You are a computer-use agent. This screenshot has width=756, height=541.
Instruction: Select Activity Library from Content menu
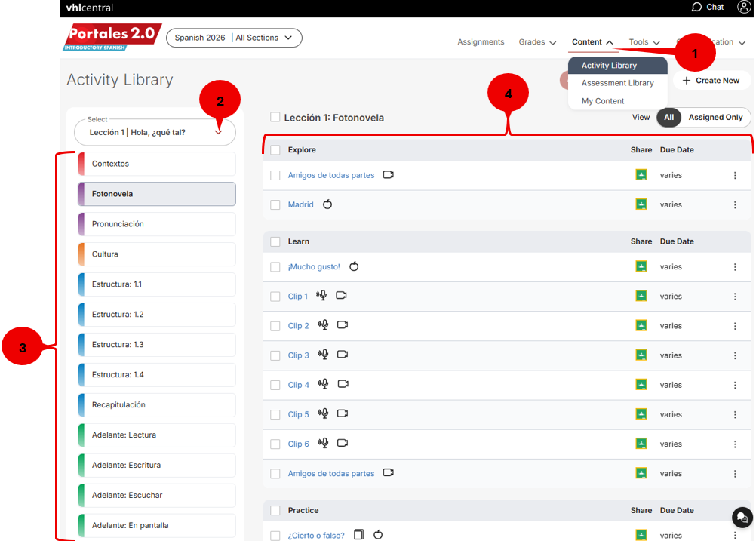[618, 65]
